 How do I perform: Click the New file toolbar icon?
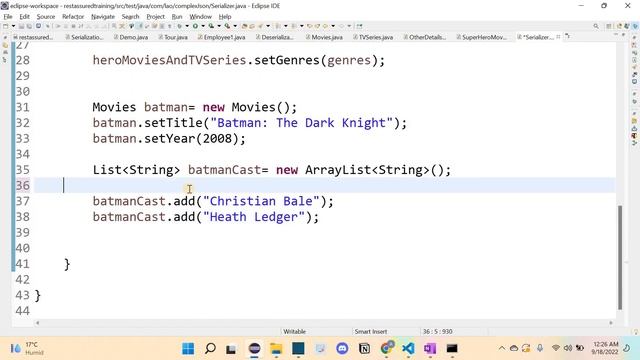point(5,26)
